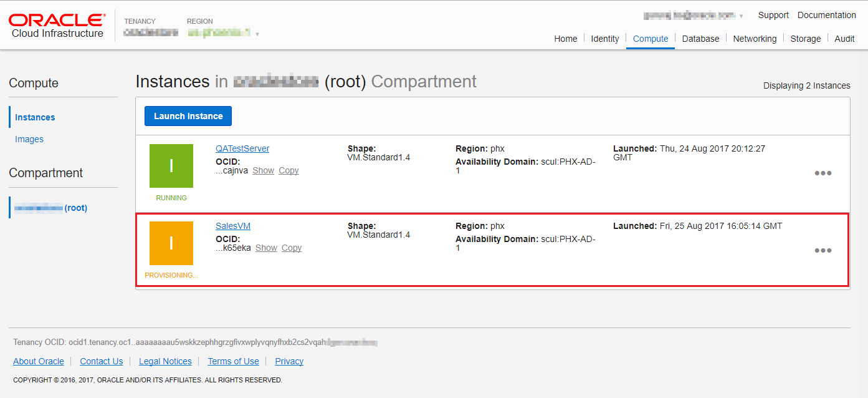This screenshot has width=868, height=398.
Task: Open the SalesVM instance details
Action: click(x=233, y=226)
